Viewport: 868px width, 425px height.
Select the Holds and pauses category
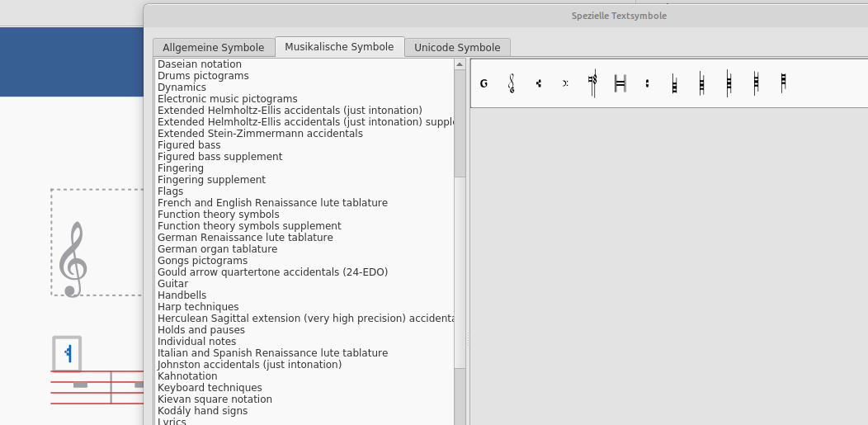(x=201, y=330)
